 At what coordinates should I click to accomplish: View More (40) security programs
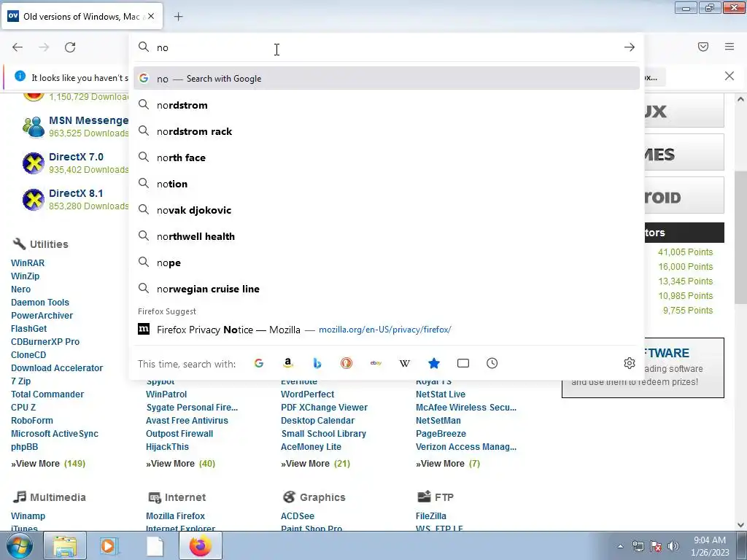pos(181,463)
